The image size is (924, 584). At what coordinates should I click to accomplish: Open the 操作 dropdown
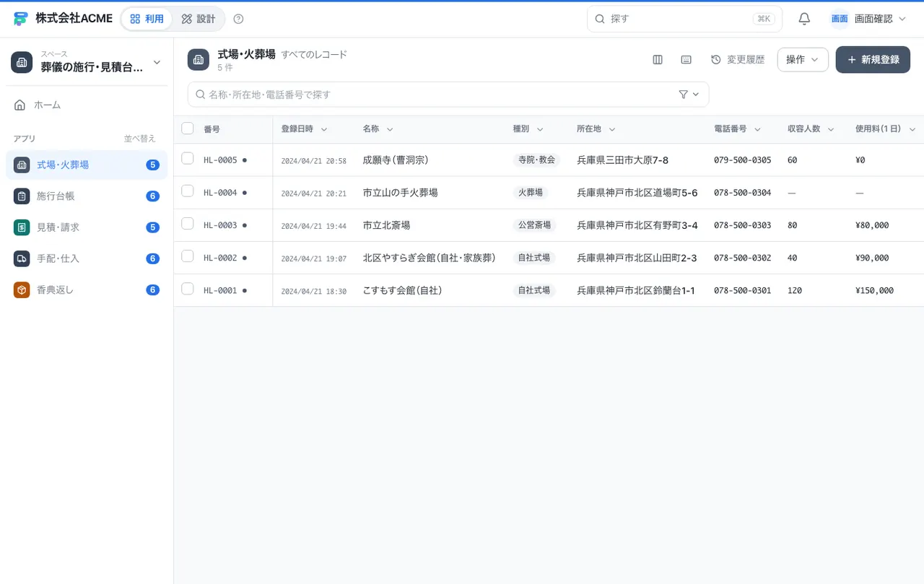[x=803, y=60]
